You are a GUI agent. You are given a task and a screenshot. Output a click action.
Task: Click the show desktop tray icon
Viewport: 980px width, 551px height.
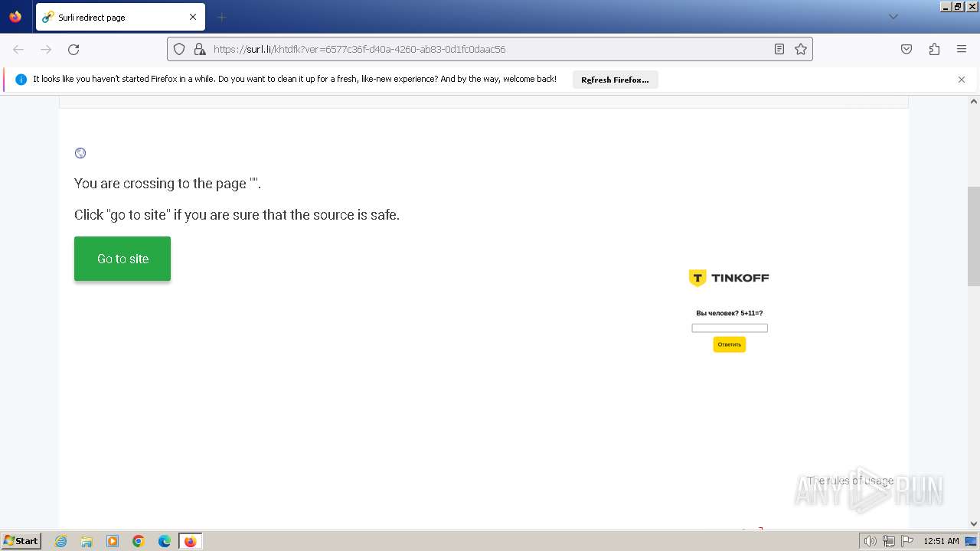click(971, 541)
